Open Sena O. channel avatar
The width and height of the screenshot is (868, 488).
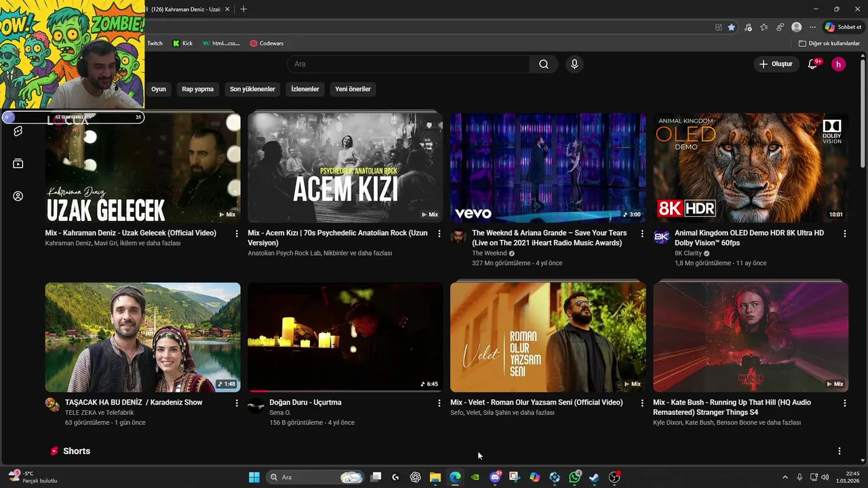tap(256, 406)
